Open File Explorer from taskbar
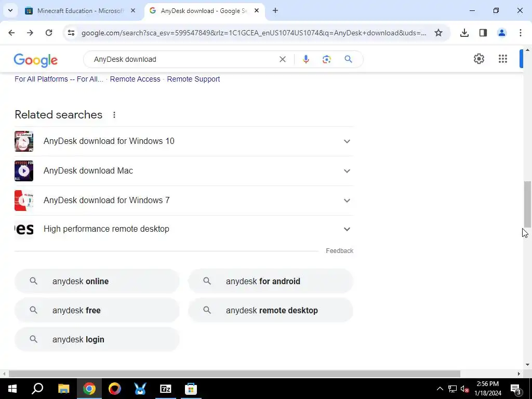Viewport: 532px width, 399px height. (63, 389)
